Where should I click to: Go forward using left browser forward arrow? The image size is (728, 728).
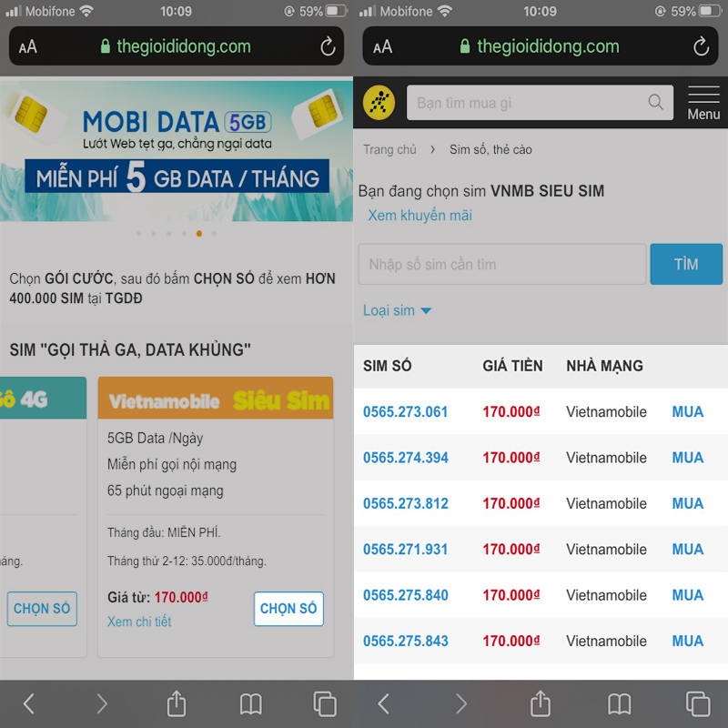point(102,703)
